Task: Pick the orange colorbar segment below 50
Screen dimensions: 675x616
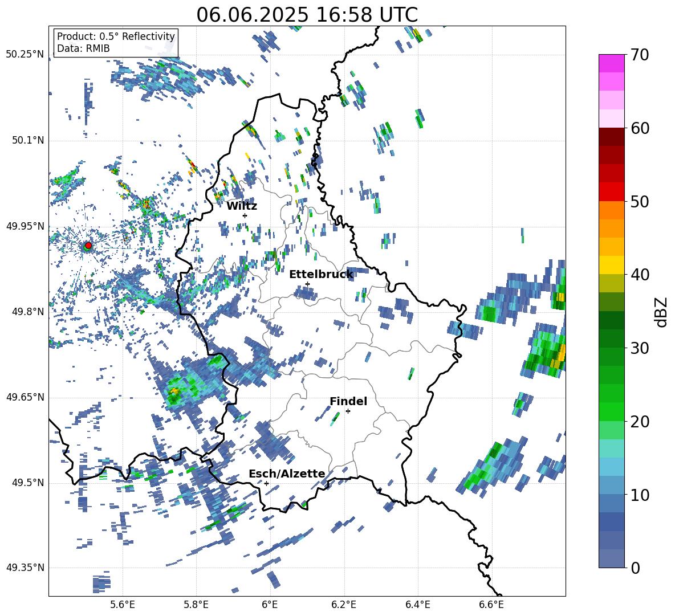Action: click(x=611, y=210)
